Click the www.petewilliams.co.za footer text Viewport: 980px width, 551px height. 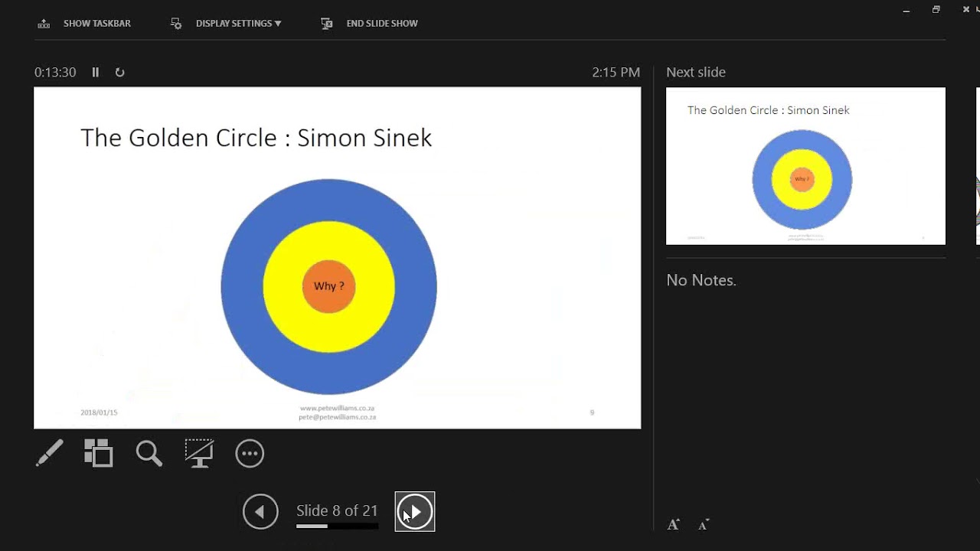tap(337, 409)
